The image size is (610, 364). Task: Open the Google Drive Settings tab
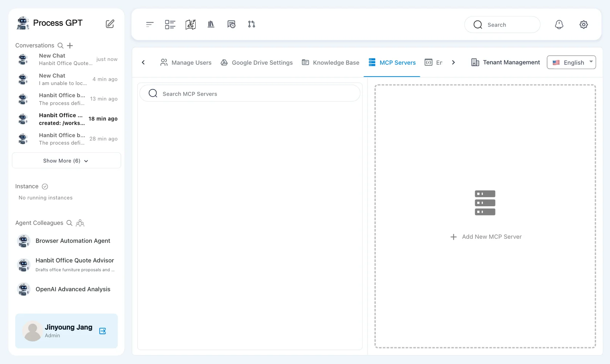pos(257,62)
